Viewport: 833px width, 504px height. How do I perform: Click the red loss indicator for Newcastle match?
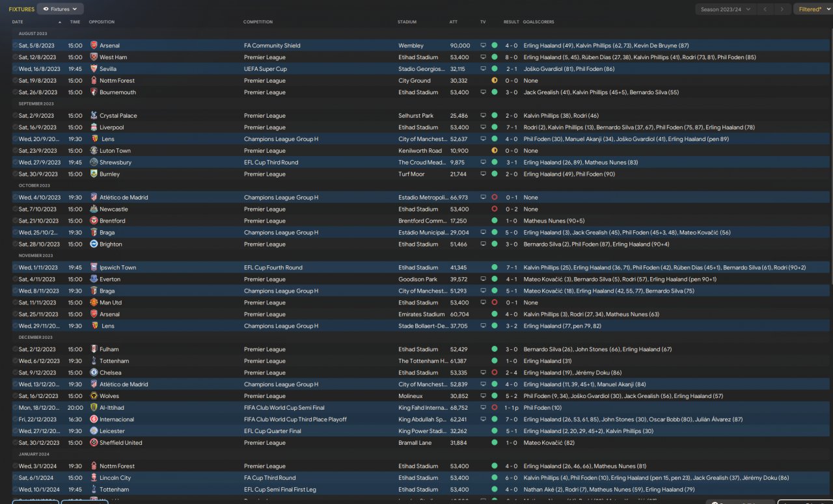click(495, 209)
